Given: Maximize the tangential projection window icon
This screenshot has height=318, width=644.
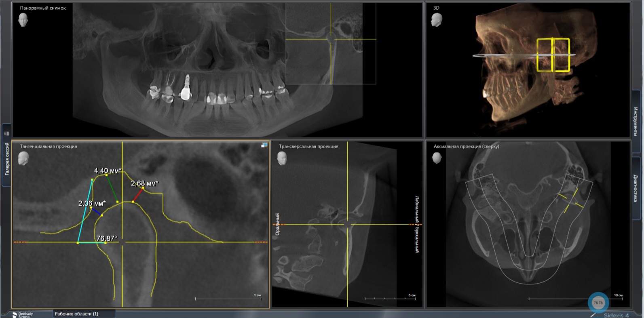Looking at the screenshot, I should (264, 145).
